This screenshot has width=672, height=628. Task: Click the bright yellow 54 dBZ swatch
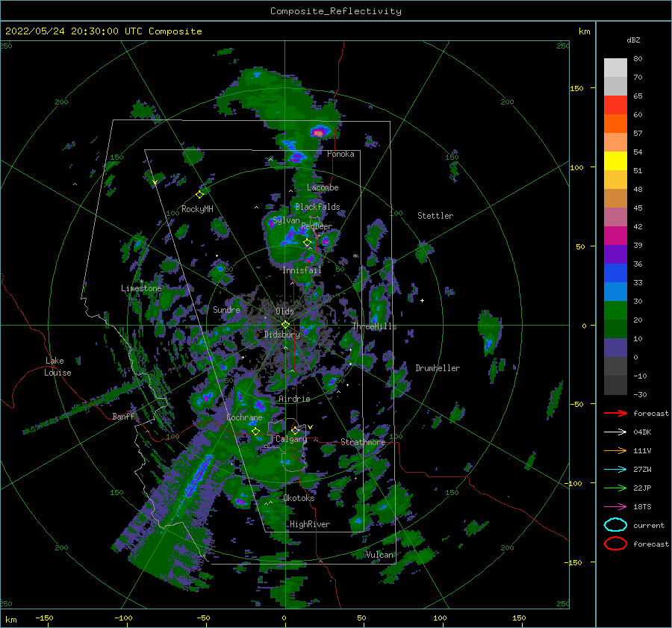tap(615, 161)
